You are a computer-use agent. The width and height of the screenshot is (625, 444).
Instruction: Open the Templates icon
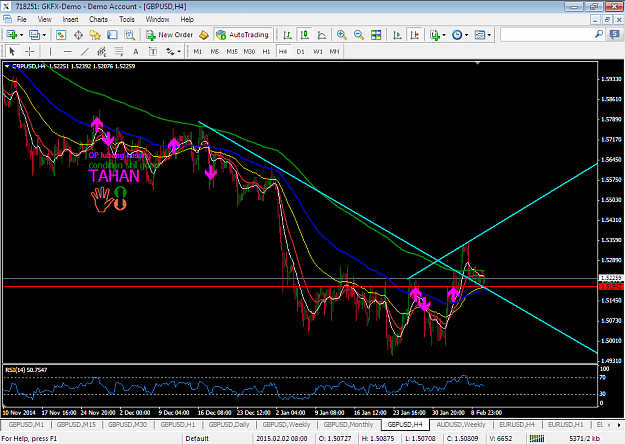click(480, 35)
